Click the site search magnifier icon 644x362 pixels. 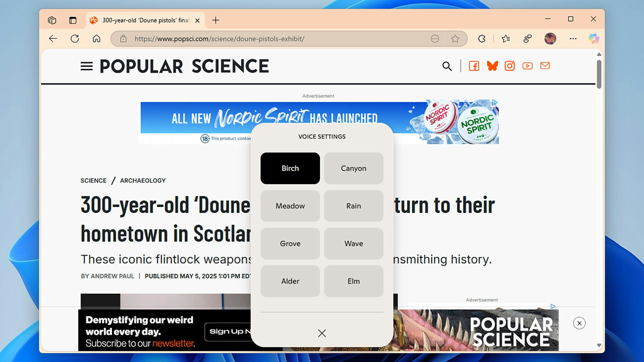point(447,66)
